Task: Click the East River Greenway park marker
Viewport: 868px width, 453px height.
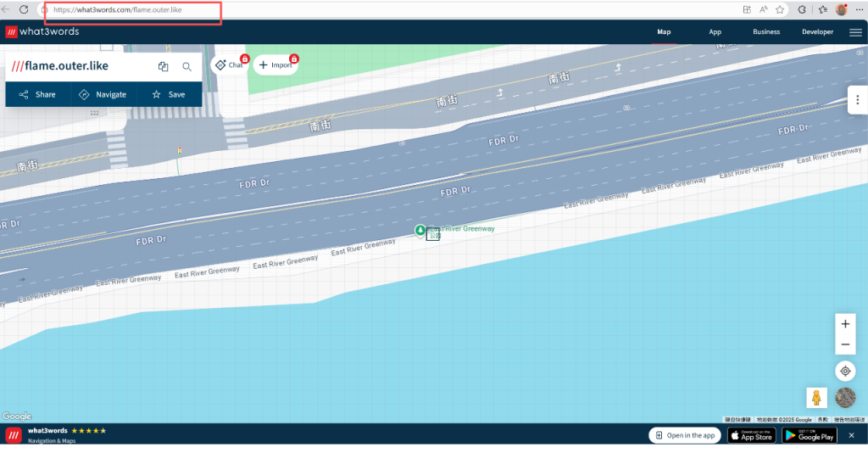Action: [x=420, y=231]
